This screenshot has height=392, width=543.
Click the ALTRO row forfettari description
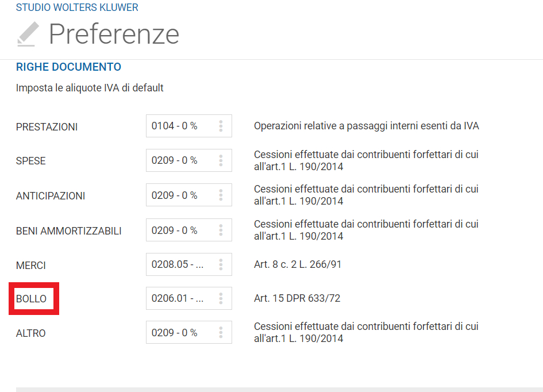tap(366, 332)
